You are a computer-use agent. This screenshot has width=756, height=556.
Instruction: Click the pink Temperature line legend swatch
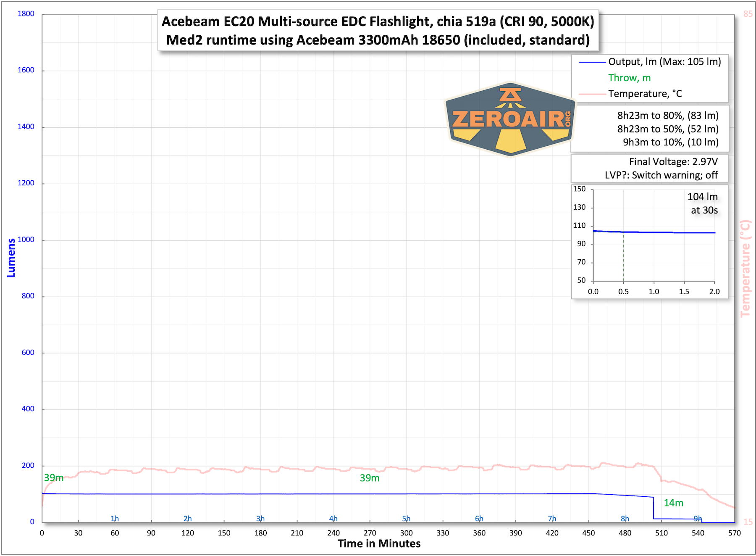pyautogui.click(x=592, y=94)
